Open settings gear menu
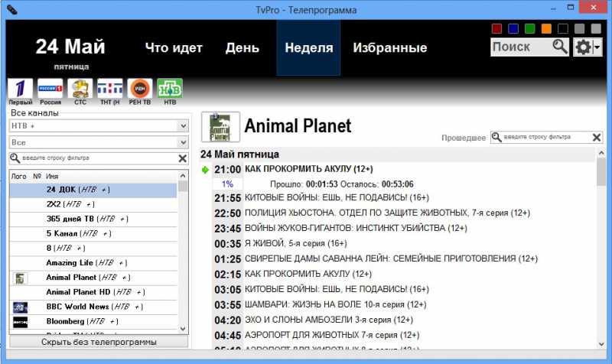This screenshot has width=612, height=364. (588, 47)
